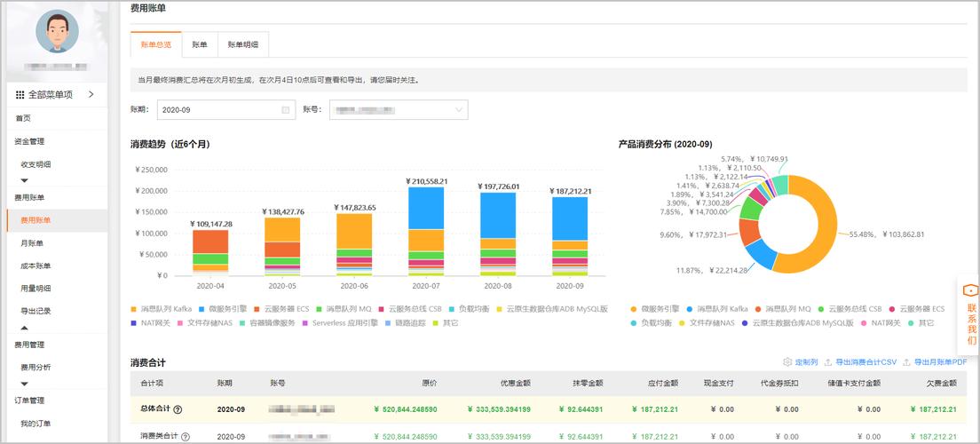Image resolution: width=980 pixels, height=444 pixels.
Task: Switch to 账单总览 tab
Action: point(155,44)
